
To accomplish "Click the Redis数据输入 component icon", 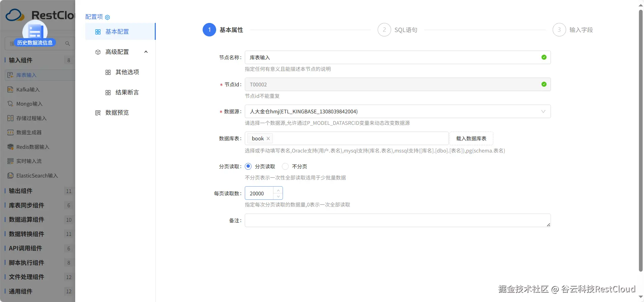I will pos(10,147).
